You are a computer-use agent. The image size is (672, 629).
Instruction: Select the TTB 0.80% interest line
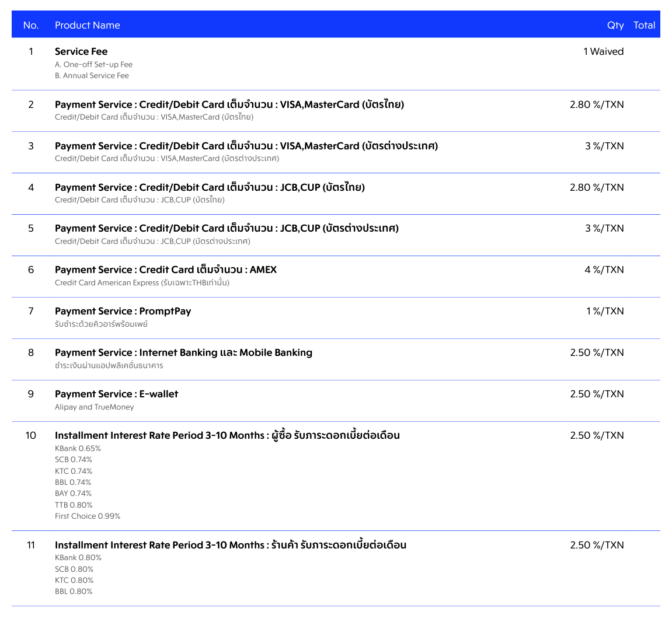click(x=74, y=505)
